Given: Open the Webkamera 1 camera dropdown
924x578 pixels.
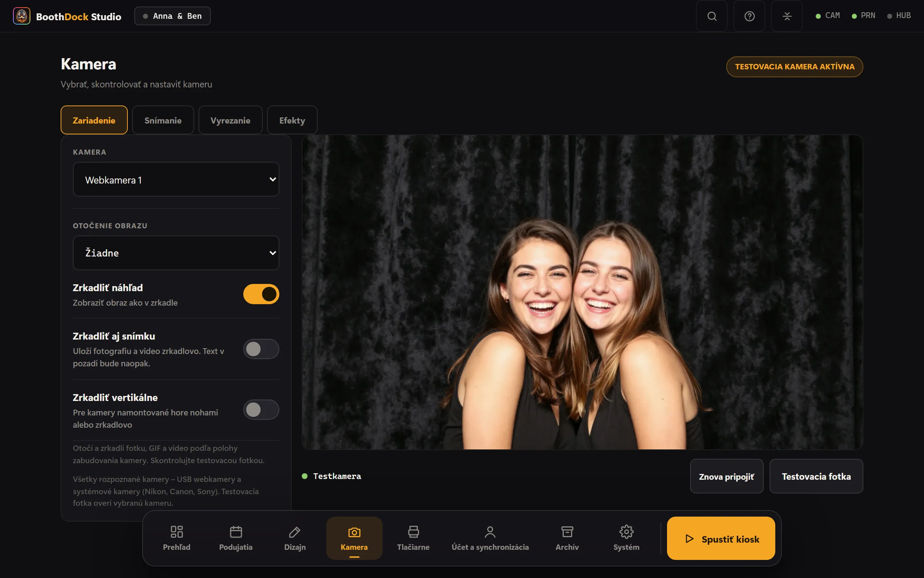Looking at the screenshot, I should pos(176,179).
